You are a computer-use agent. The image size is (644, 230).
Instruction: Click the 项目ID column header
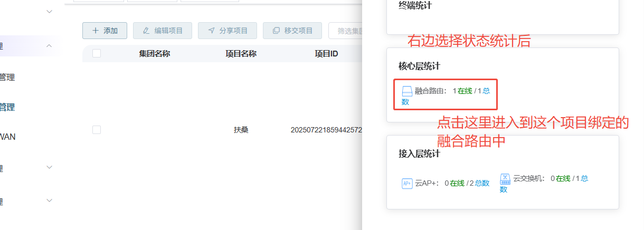coord(326,53)
